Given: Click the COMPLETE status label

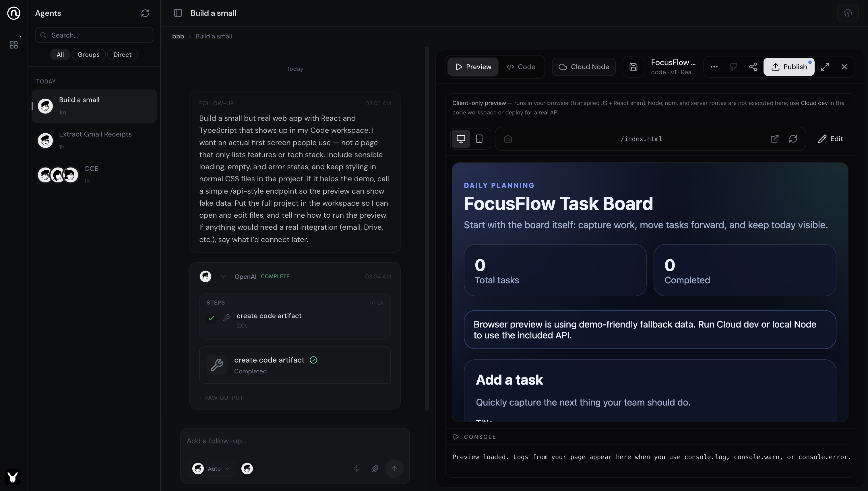Looking at the screenshot, I should pos(275,276).
